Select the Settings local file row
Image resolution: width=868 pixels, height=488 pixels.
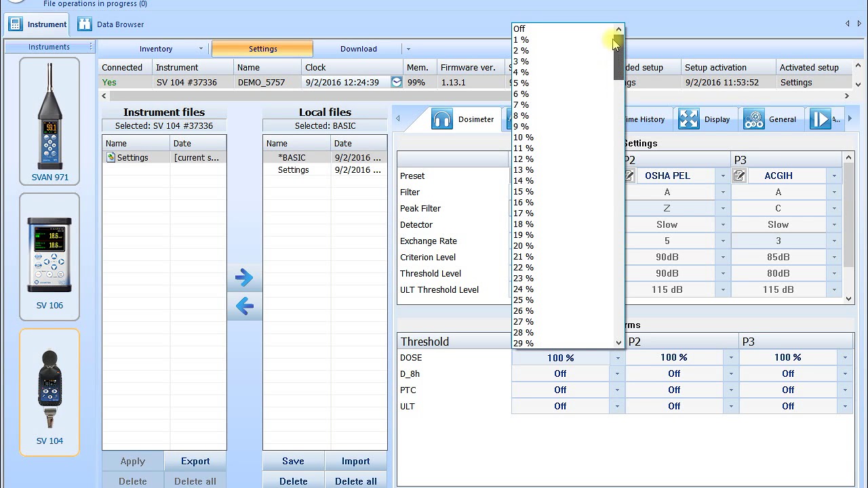click(325, 170)
